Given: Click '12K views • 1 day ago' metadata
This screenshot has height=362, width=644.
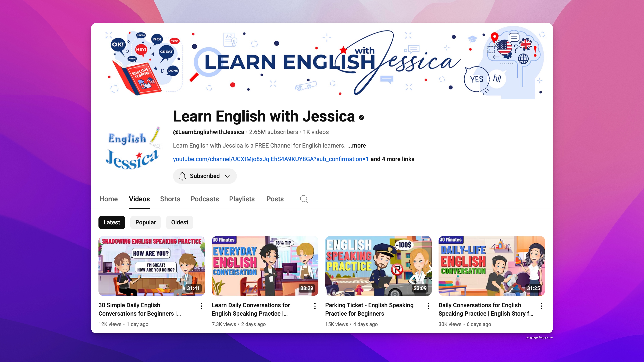Looking at the screenshot, I should (123, 324).
